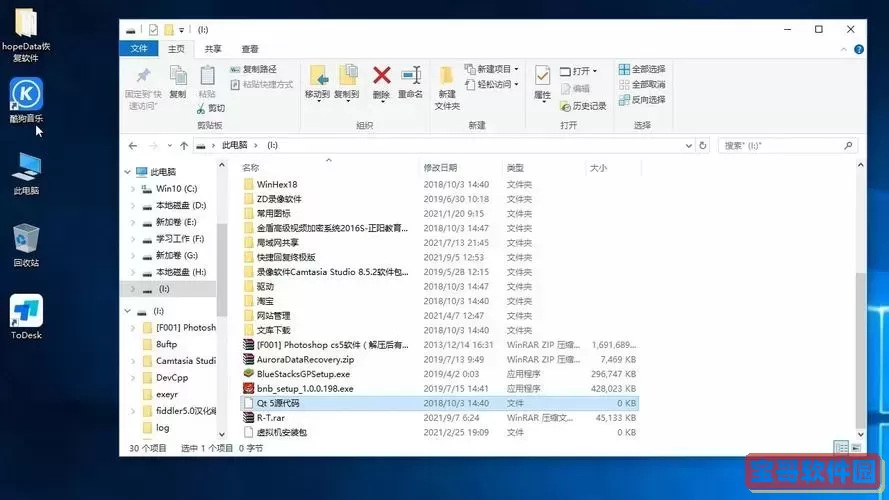The height and width of the screenshot is (500, 889).
Task: Click the Properties checkmark icon
Action: 542,76
